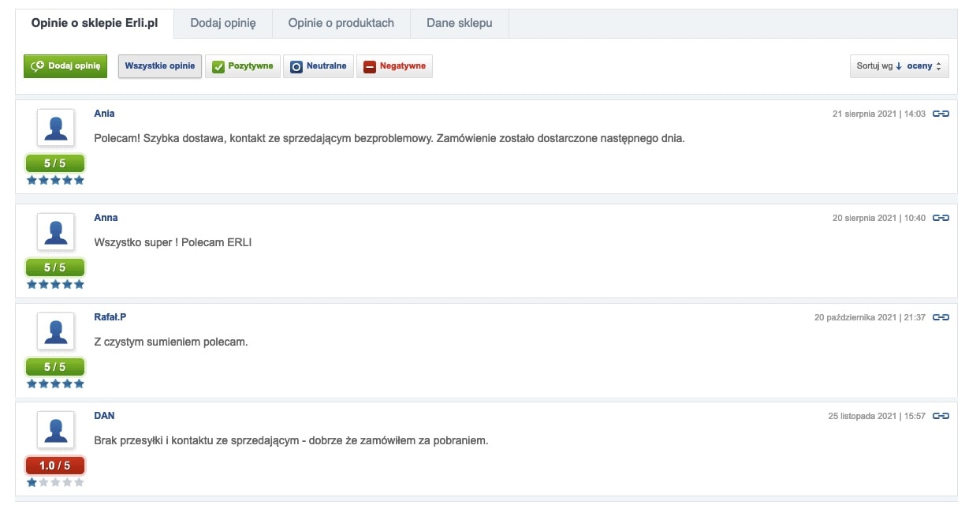
Task: Open permalink icon for Ania's review
Action: coord(941,114)
